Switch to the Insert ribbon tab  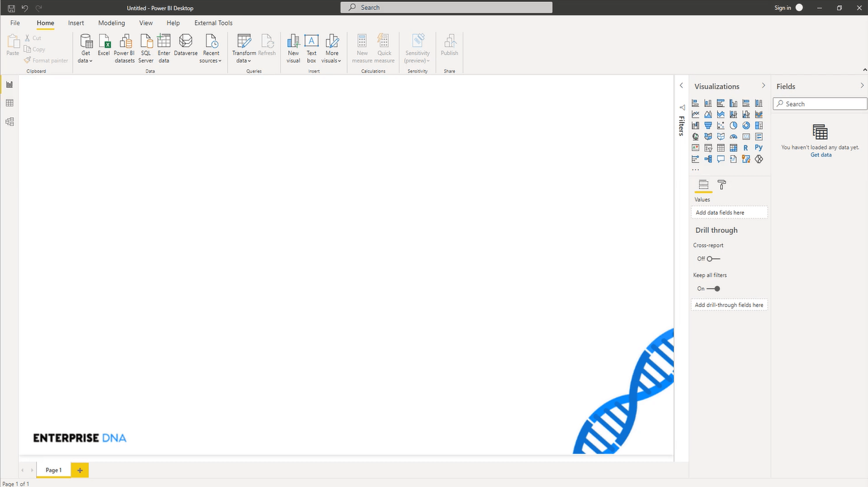coord(76,23)
